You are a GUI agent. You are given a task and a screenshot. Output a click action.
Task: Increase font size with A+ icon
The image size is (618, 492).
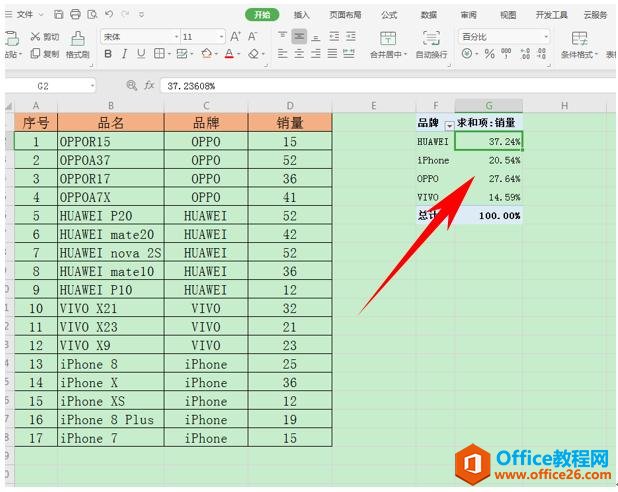pos(235,37)
